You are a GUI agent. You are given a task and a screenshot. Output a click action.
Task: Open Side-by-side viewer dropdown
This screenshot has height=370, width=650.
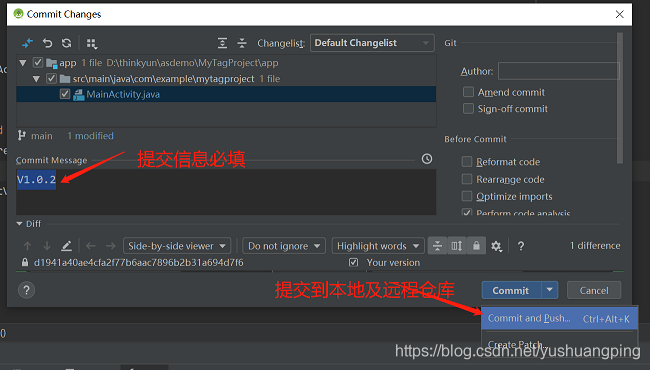[177, 246]
